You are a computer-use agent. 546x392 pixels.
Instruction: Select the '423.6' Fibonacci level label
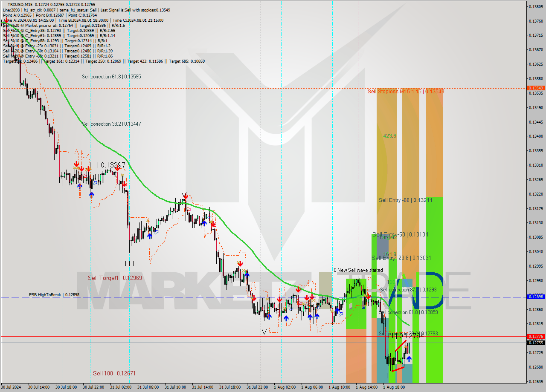(x=389, y=136)
